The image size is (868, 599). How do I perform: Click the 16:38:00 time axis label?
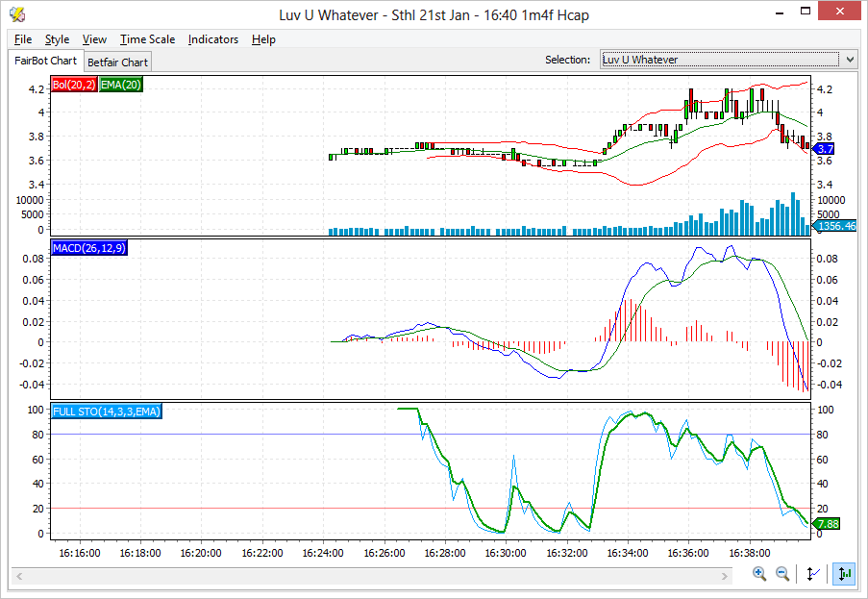750,553
